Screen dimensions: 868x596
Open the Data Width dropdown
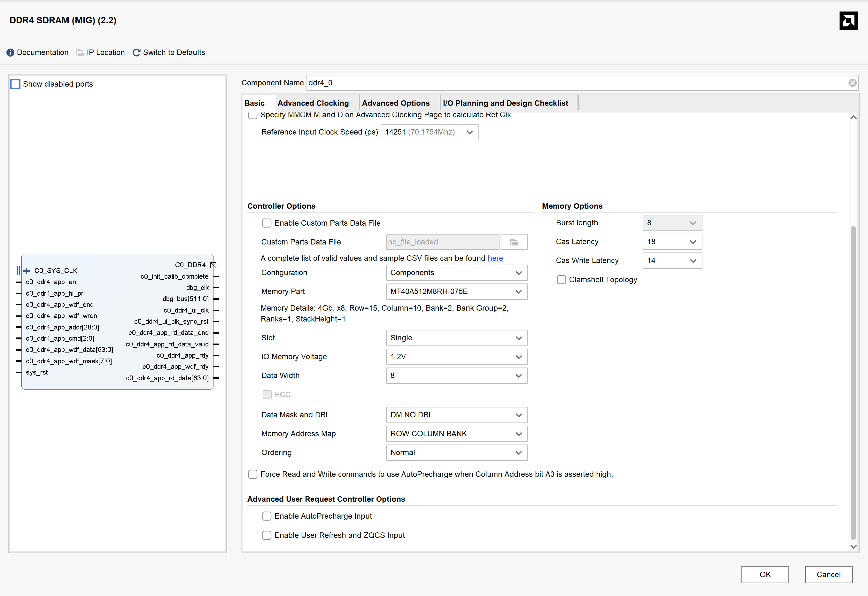pyautogui.click(x=456, y=376)
